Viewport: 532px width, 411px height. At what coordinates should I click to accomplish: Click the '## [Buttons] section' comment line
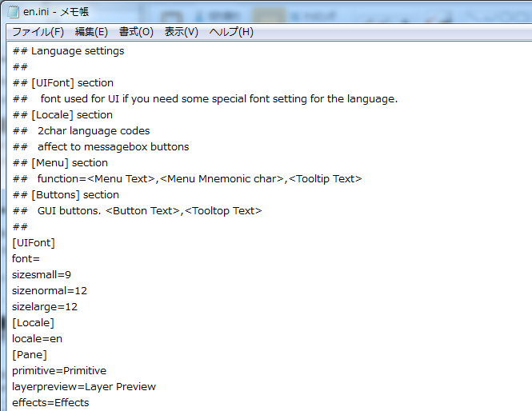[66, 195]
